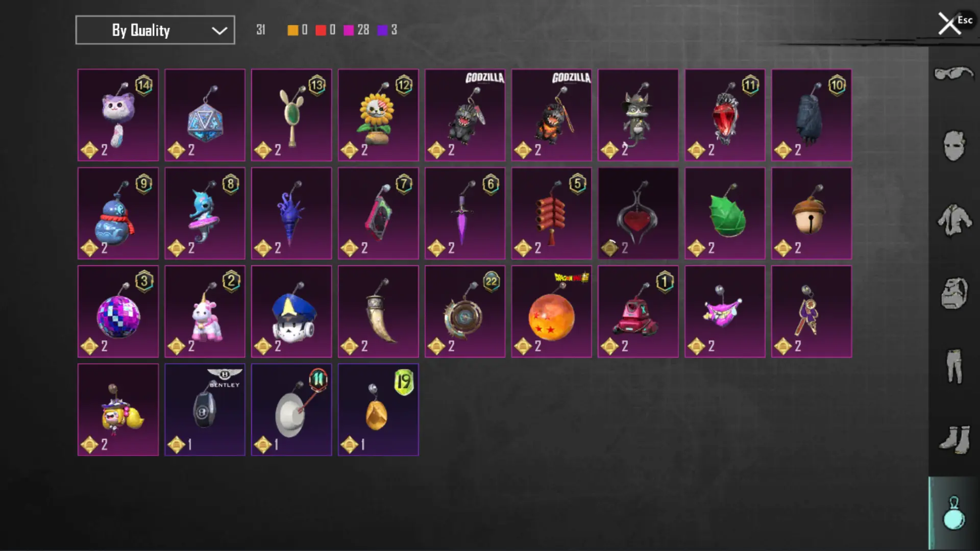The height and width of the screenshot is (551, 980).
Task: Open the pants category icon
Action: tap(953, 366)
